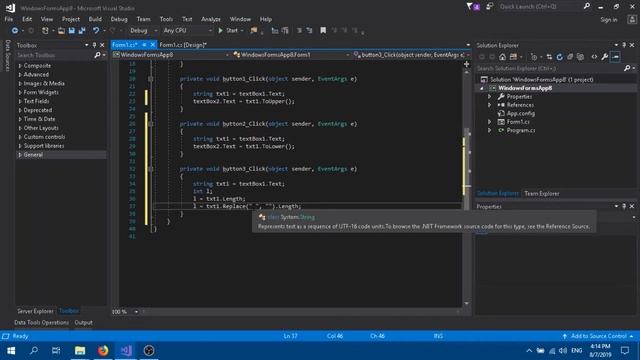Switch to the Team Explorer tab
The width and height of the screenshot is (640, 360).
(x=542, y=193)
